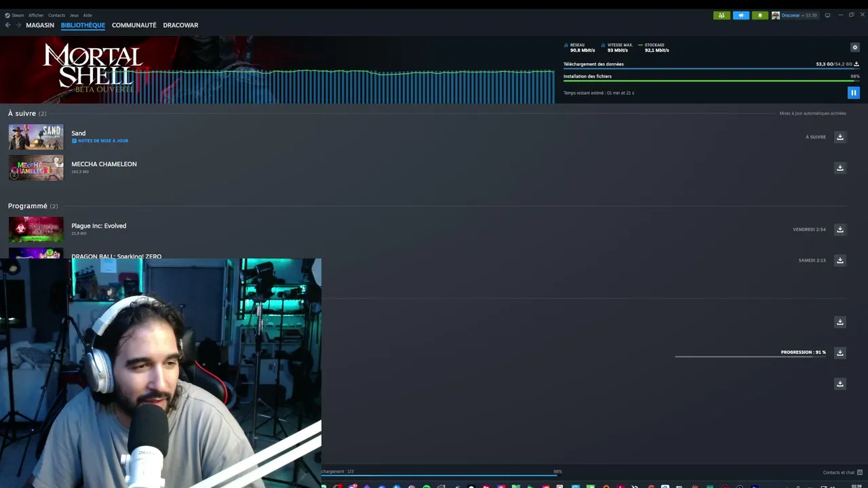The height and width of the screenshot is (488, 868).
Task: Open the DRACOWAR profile tab
Action: point(180,25)
